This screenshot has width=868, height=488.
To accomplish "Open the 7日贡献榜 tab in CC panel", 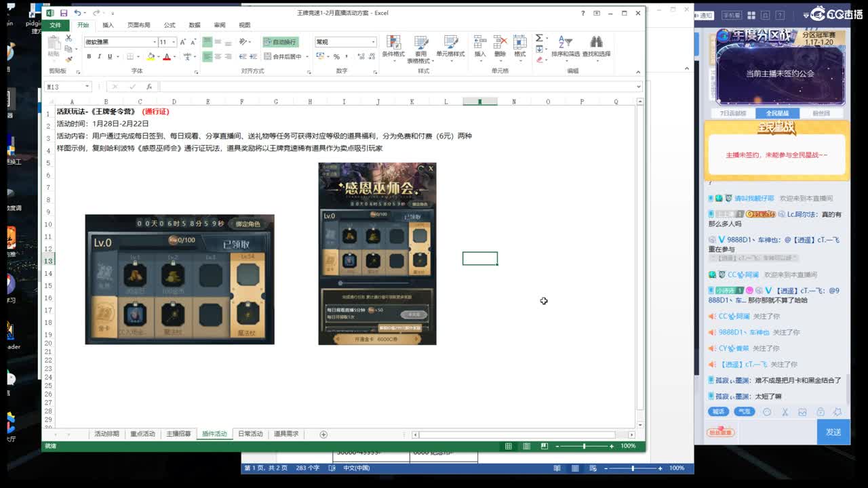I will (x=733, y=113).
